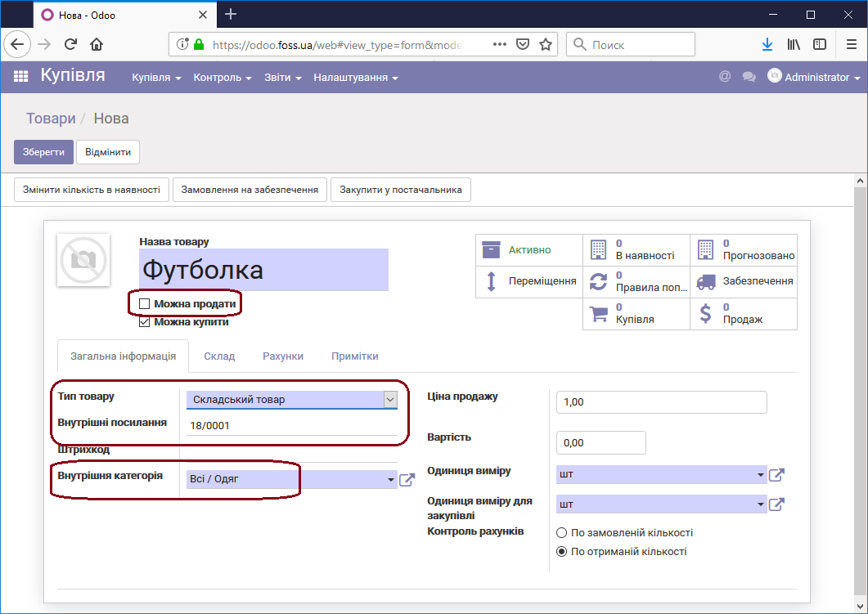Expand the Внутрішня категорія dropdown arrow
This screenshot has width=868, height=614.
[391, 480]
